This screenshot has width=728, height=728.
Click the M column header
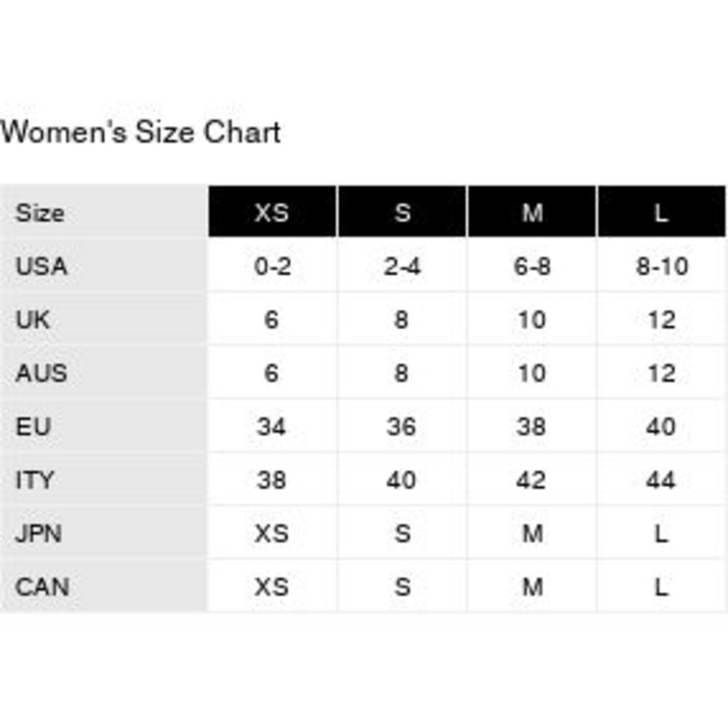532,213
